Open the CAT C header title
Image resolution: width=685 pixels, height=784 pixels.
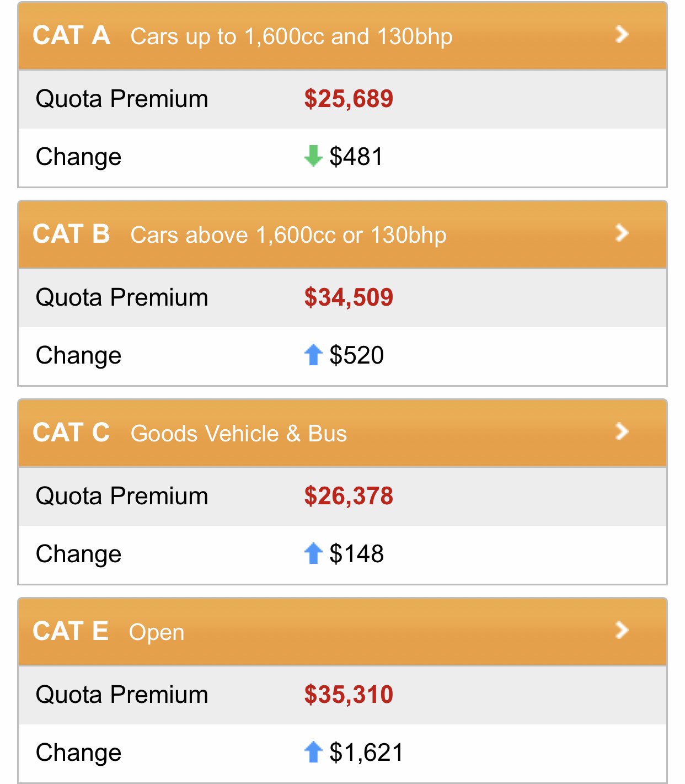click(x=71, y=433)
